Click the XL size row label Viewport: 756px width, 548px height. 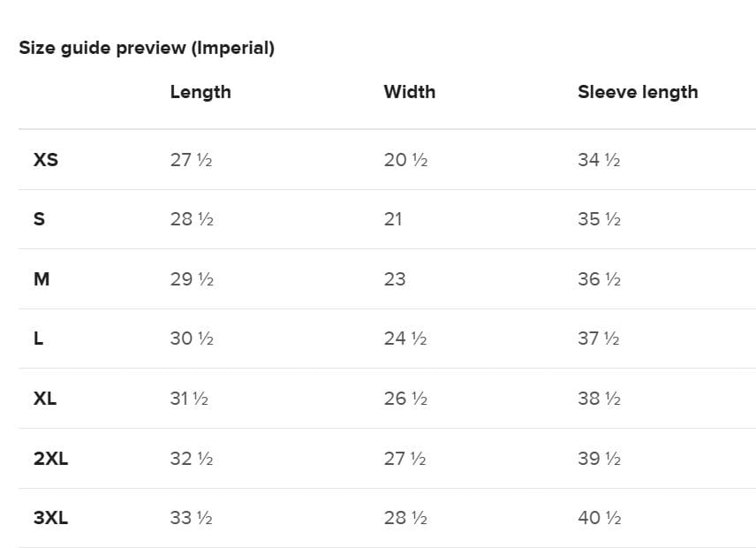click(45, 399)
